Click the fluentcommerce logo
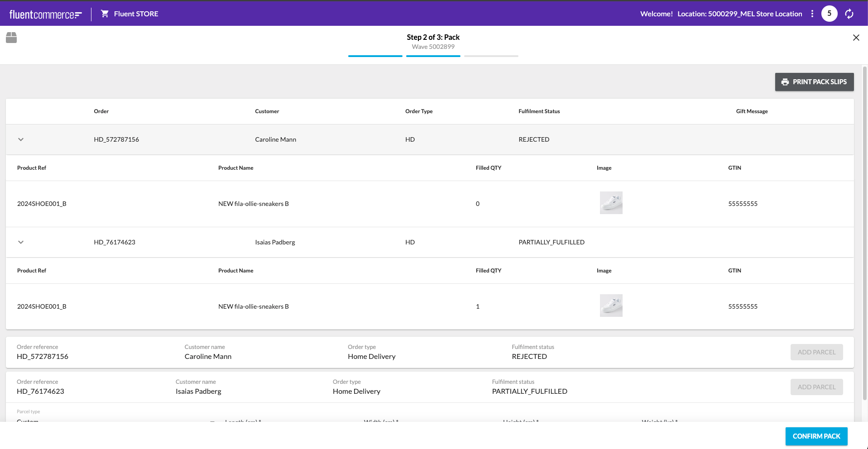This screenshot has height=449, width=868. 45,14
